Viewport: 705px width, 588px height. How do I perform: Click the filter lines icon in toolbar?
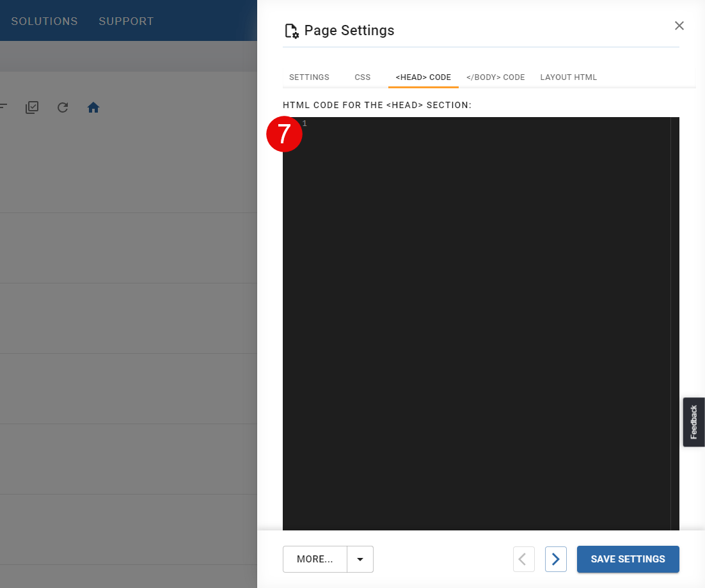click(x=3, y=107)
